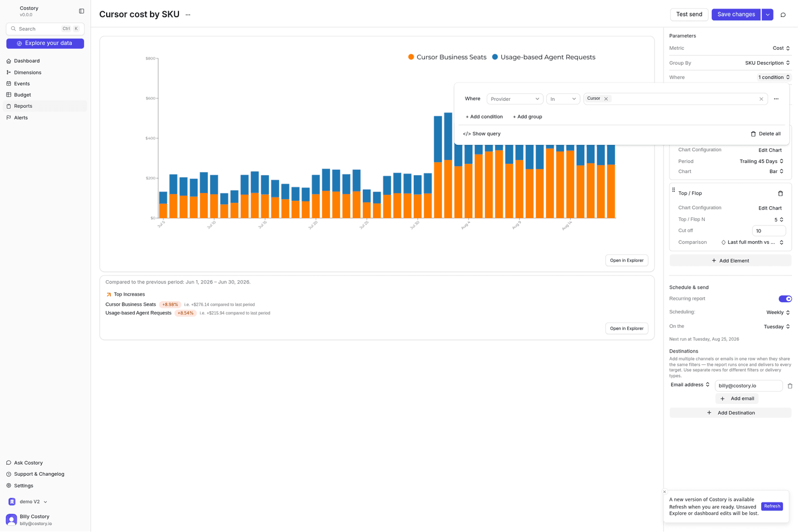
Task: Grab the Top / Flop drag handle
Action: [x=674, y=190]
